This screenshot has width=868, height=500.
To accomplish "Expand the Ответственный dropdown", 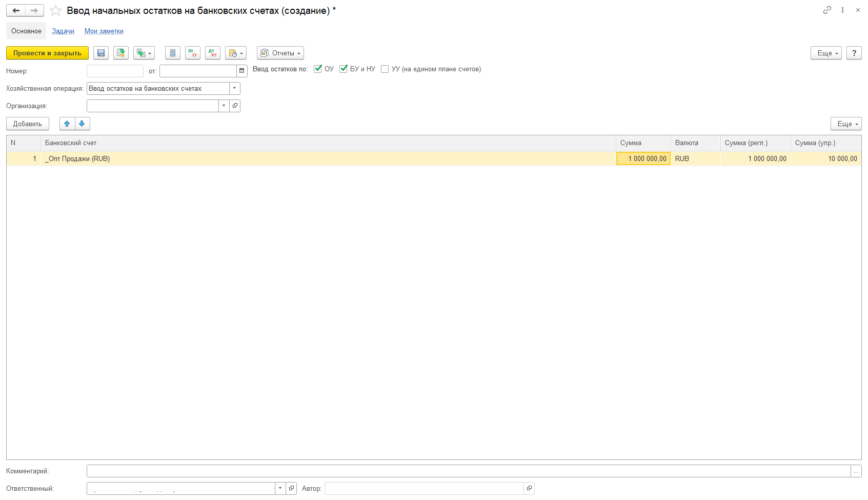I will coord(280,488).
